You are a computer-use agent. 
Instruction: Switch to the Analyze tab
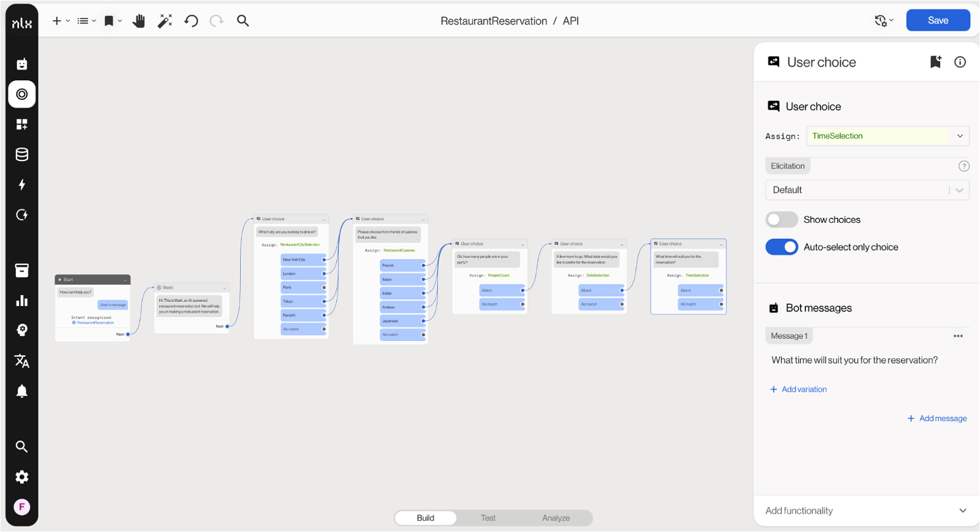(556, 518)
